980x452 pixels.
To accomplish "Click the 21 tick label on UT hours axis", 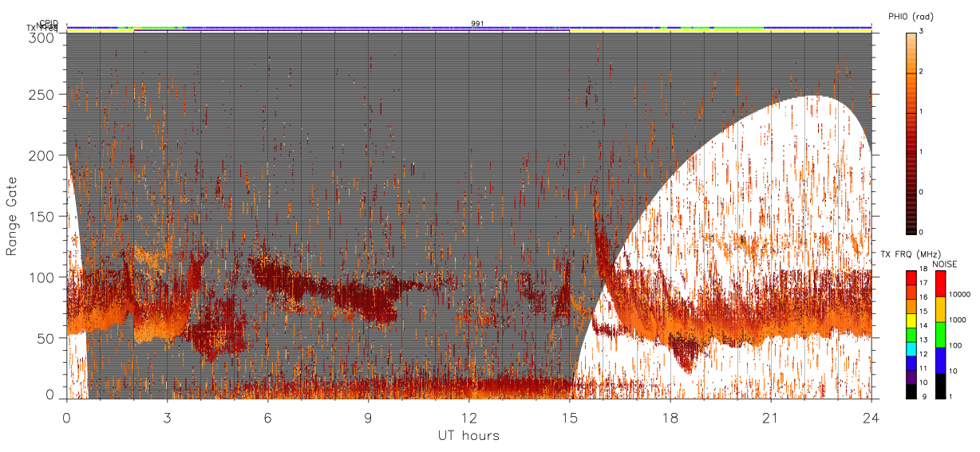I will (x=771, y=417).
